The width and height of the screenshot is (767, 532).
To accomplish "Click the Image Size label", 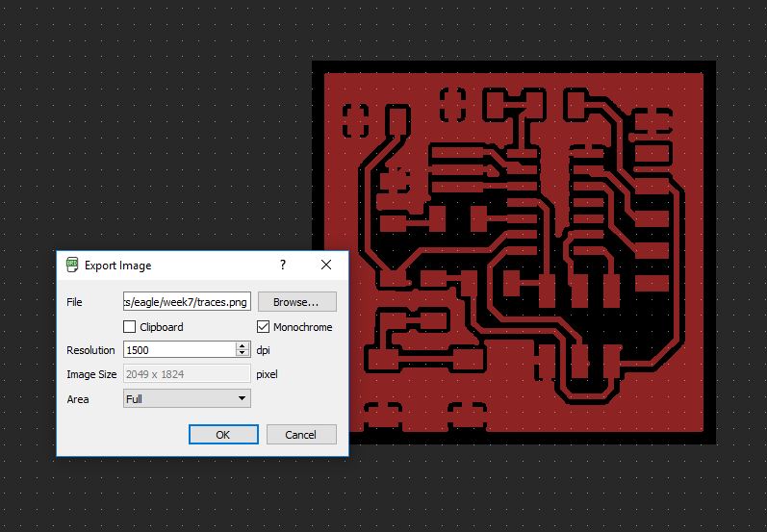I will pos(91,374).
